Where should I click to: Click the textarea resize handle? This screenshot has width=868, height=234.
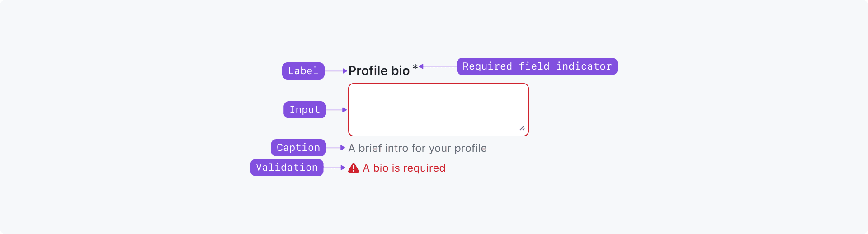tap(522, 128)
